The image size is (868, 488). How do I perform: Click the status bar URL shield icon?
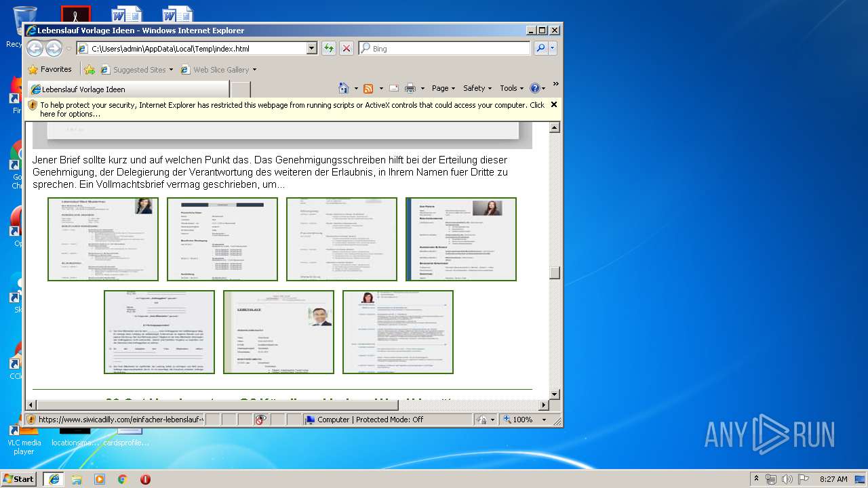click(31, 420)
